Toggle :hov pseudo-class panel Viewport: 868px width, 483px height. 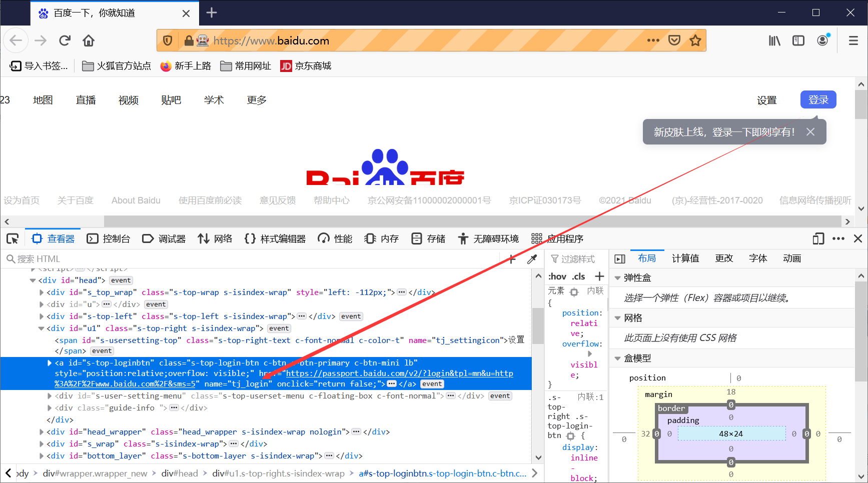(x=557, y=276)
